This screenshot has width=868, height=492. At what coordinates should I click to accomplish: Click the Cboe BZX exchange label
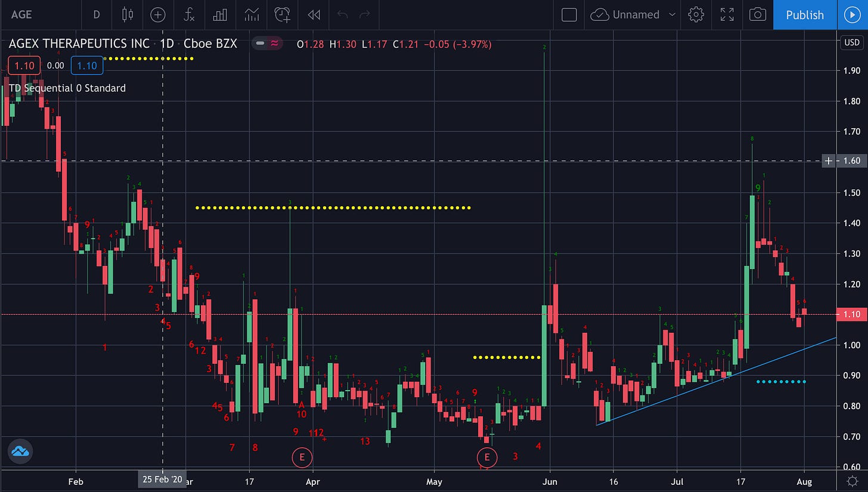(x=210, y=44)
